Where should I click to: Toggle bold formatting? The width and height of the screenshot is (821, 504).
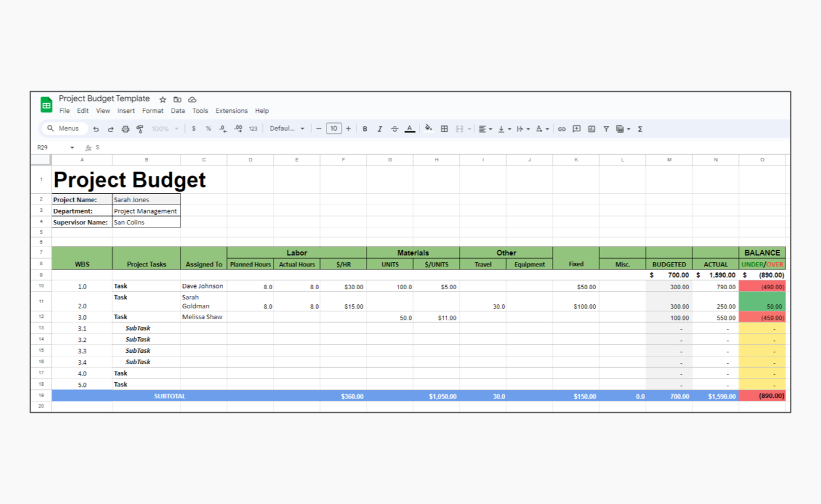pyautogui.click(x=365, y=128)
